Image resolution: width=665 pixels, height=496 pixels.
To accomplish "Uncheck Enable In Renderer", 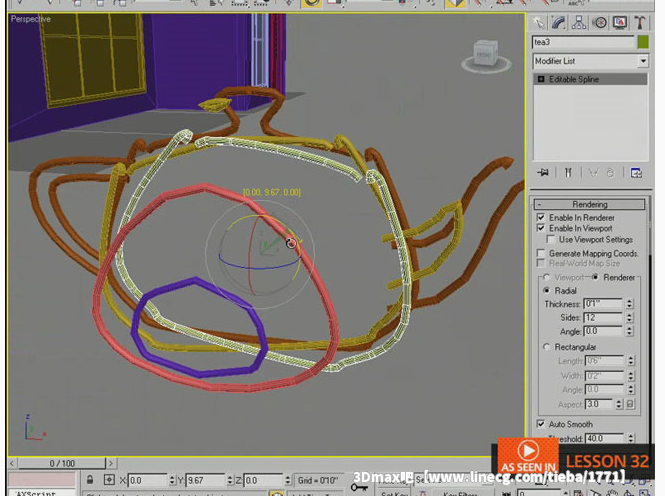I will coord(542,217).
